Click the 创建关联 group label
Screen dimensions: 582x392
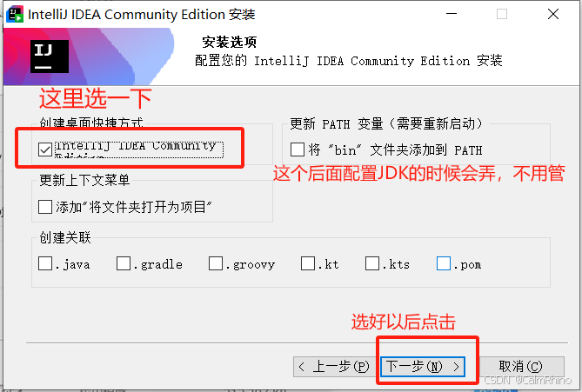tap(65, 238)
